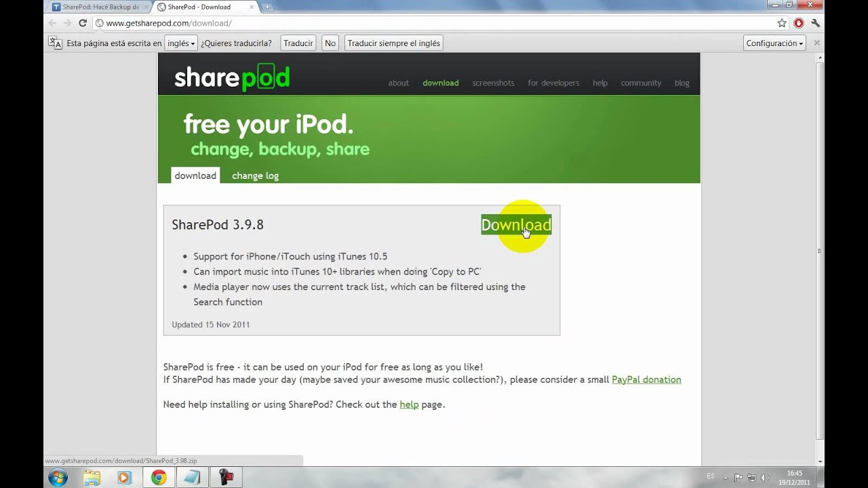Screen dimensions: 868x488
Task: Click the green Download button
Action: [516, 225]
